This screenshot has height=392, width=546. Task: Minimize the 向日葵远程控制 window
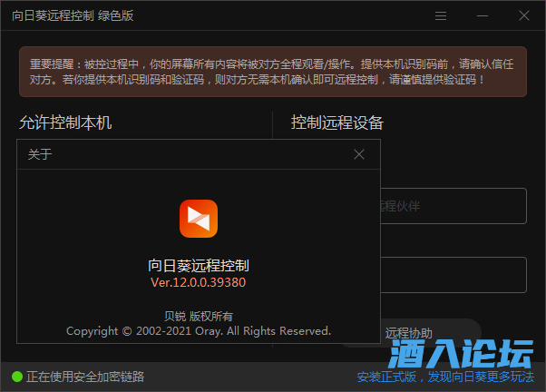tap(483, 15)
